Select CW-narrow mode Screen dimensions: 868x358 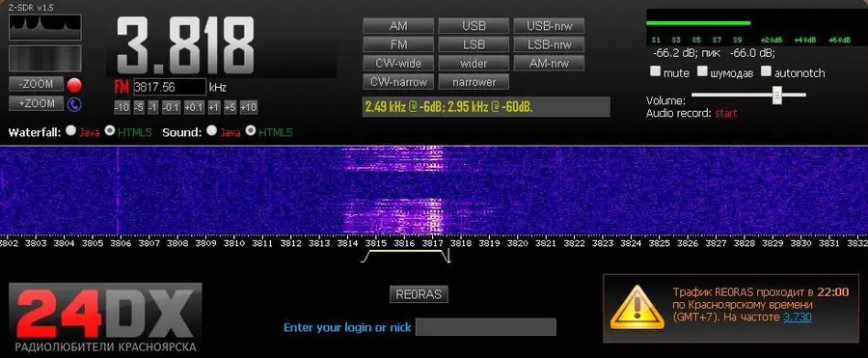(398, 82)
